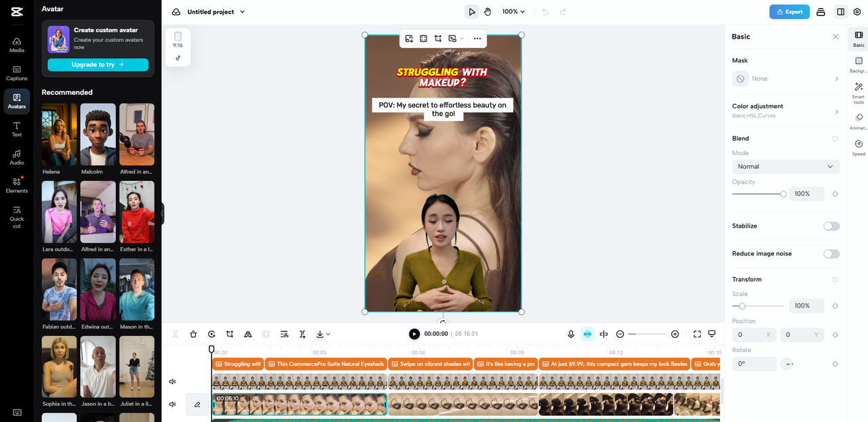
Task: Reset the Blend settings
Action: pos(835,138)
